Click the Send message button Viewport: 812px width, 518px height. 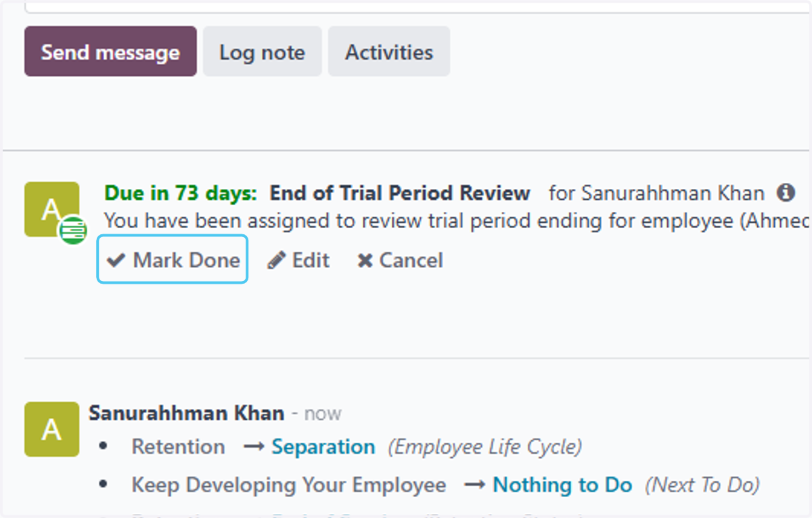(x=110, y=51)
